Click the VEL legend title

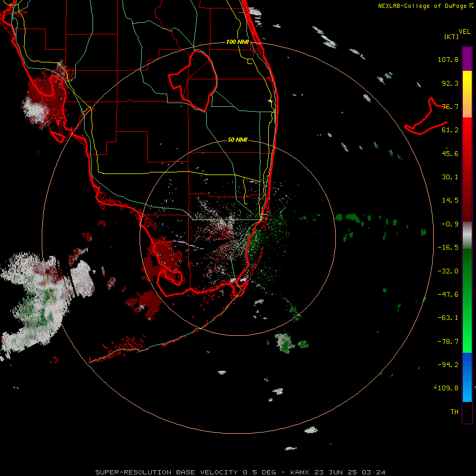[464, 32]
